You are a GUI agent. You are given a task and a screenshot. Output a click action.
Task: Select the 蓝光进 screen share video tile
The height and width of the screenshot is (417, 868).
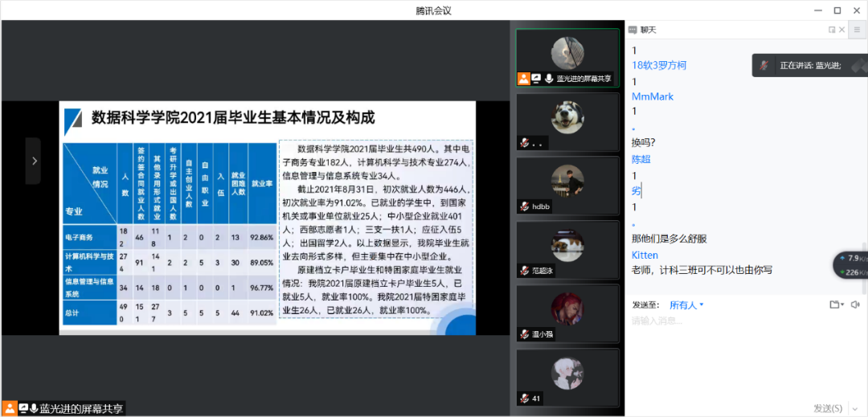[567, 58]
